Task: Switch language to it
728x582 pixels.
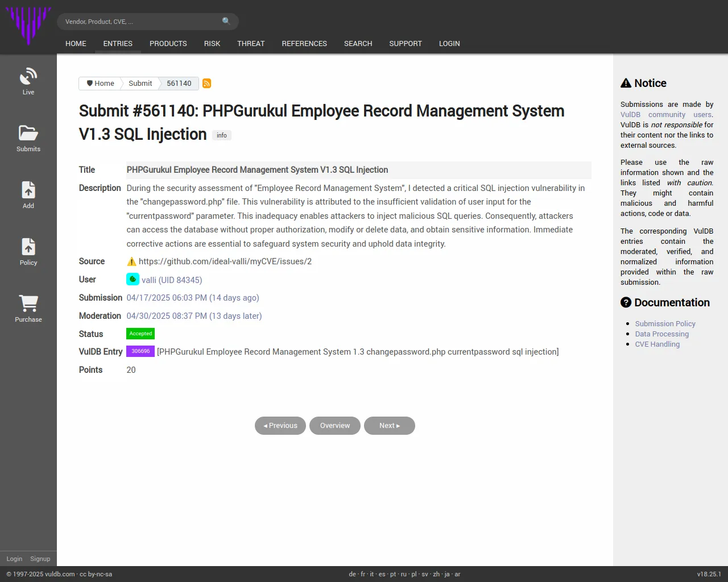Action: tap(372, 574)
